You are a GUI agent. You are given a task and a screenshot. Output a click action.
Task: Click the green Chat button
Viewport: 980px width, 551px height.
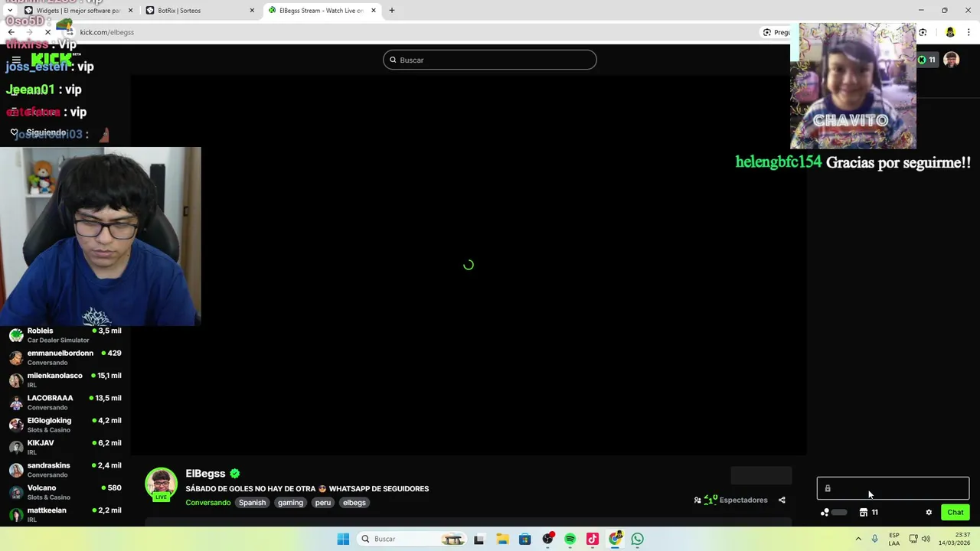coord(955,513)
